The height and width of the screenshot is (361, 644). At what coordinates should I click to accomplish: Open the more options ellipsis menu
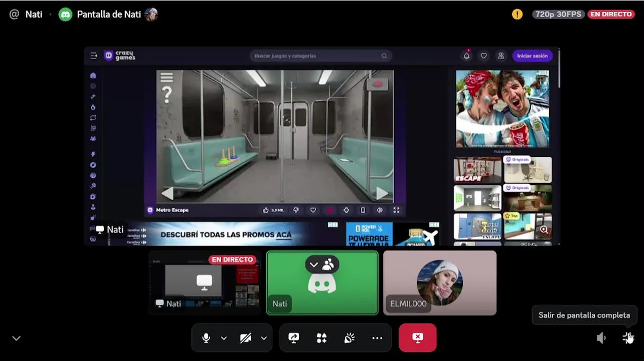pyautogui.click(x=377, y=338)
